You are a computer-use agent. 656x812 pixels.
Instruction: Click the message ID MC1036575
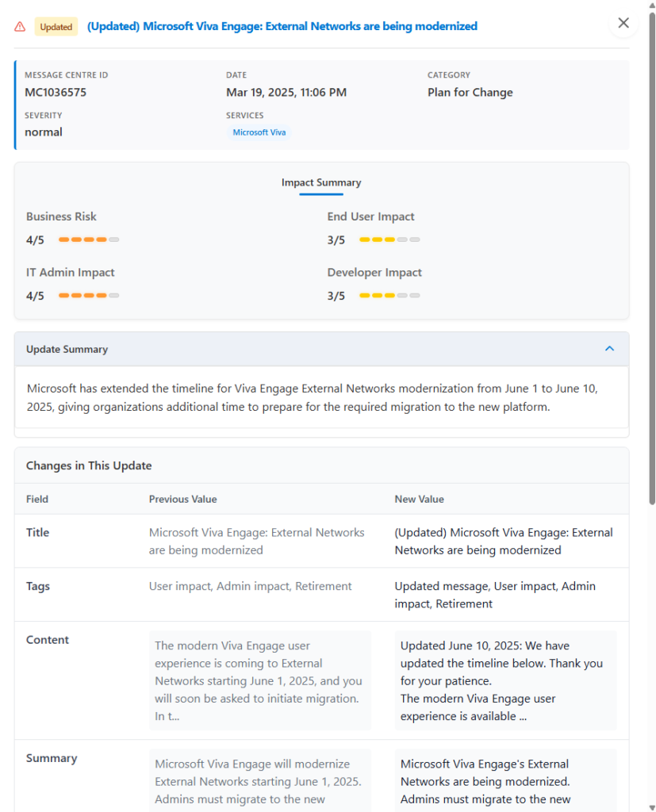click(56, 92)
